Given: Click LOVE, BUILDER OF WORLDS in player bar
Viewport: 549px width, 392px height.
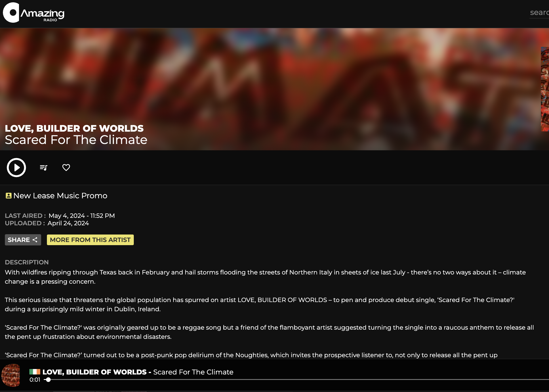Looking at the screenshot, I should coord(94,372).
